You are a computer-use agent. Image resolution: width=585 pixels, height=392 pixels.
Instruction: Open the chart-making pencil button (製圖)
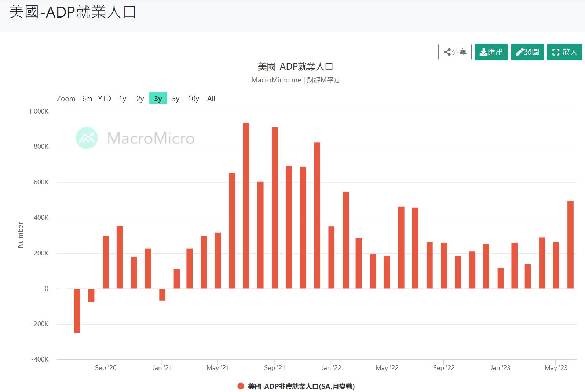point(527,52)
